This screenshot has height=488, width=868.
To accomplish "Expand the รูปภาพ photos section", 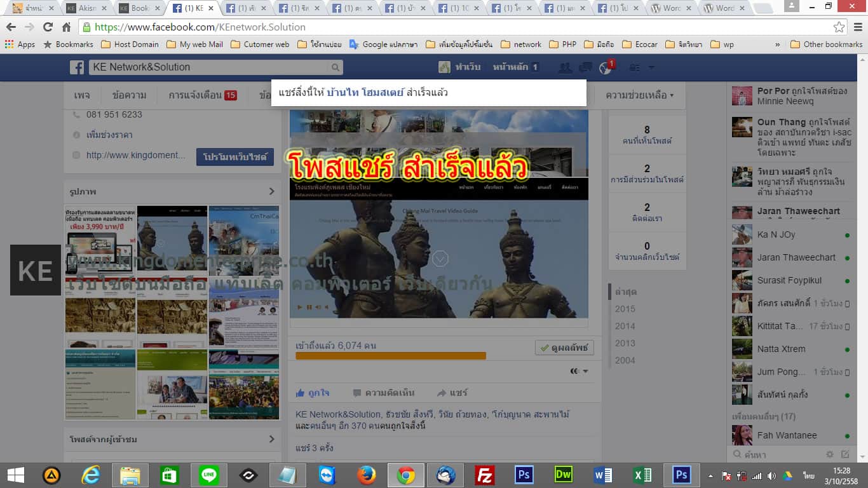I will pos(272,191).
